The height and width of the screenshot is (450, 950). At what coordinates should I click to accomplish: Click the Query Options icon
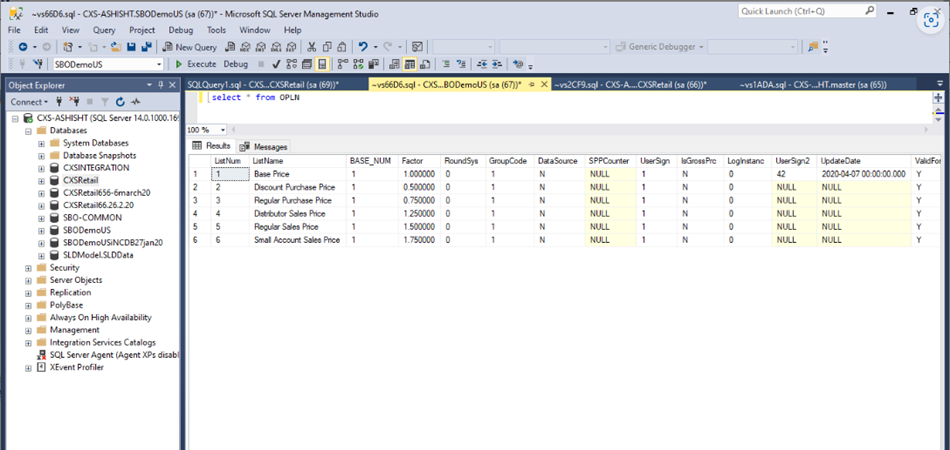point(307,64)
